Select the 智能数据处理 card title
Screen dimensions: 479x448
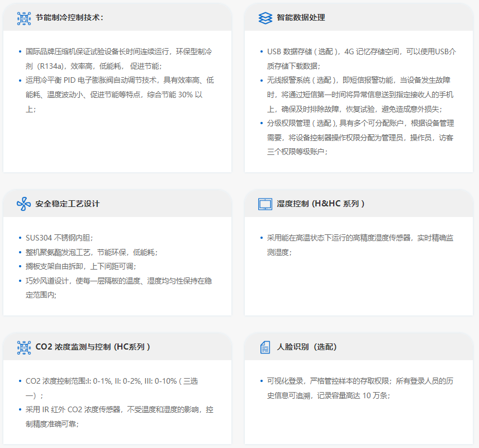click(x=301, y=17)
